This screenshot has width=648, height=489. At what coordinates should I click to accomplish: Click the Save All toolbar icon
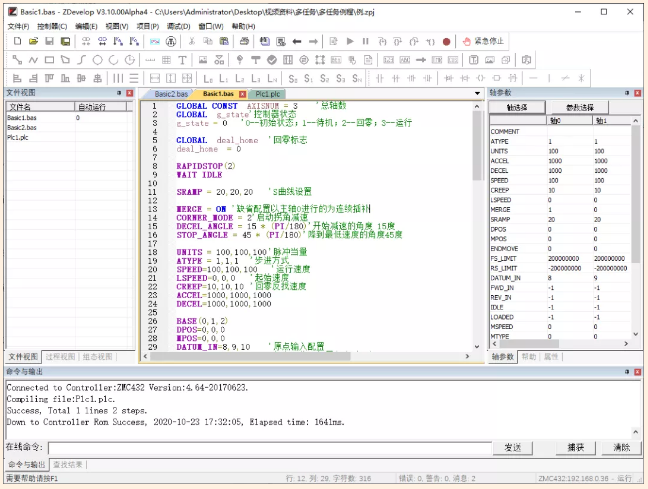click(65, 41)
